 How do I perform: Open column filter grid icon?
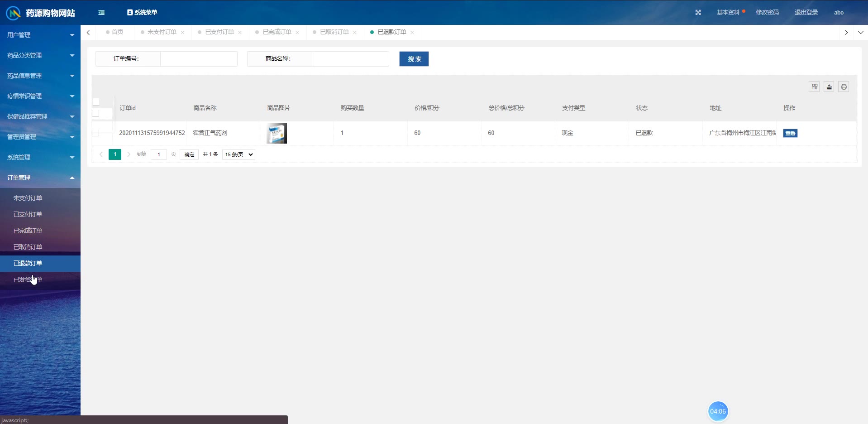click(x=815, y=87)
